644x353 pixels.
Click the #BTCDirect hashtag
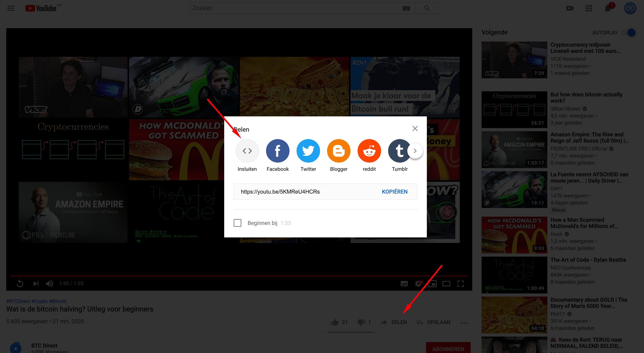coord(18,301)
